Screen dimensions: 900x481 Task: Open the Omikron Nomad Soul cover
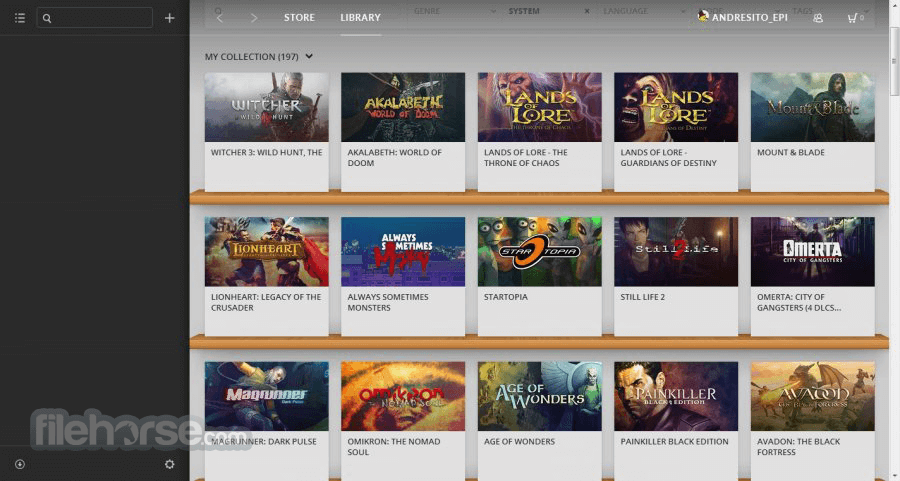(403, 397)
